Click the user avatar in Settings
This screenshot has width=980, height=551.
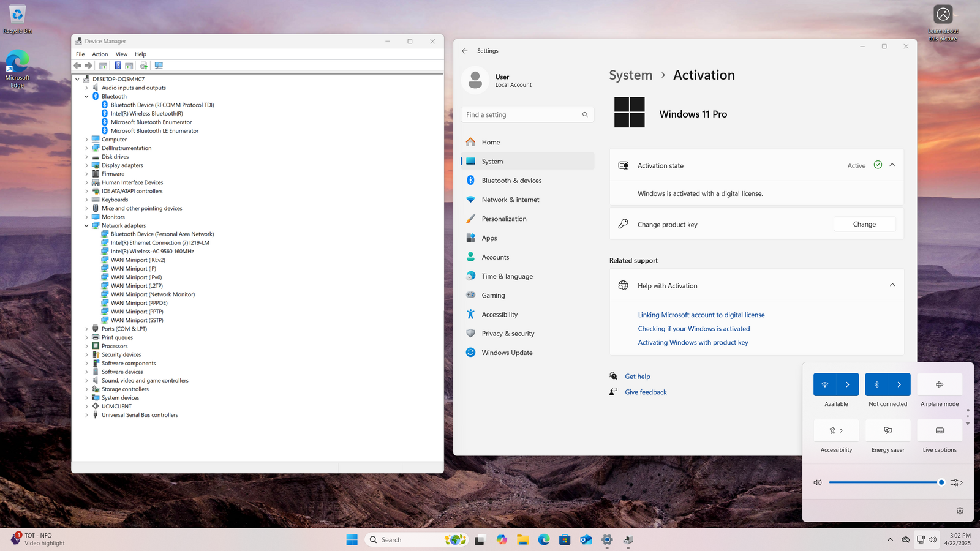coord(475,80)
